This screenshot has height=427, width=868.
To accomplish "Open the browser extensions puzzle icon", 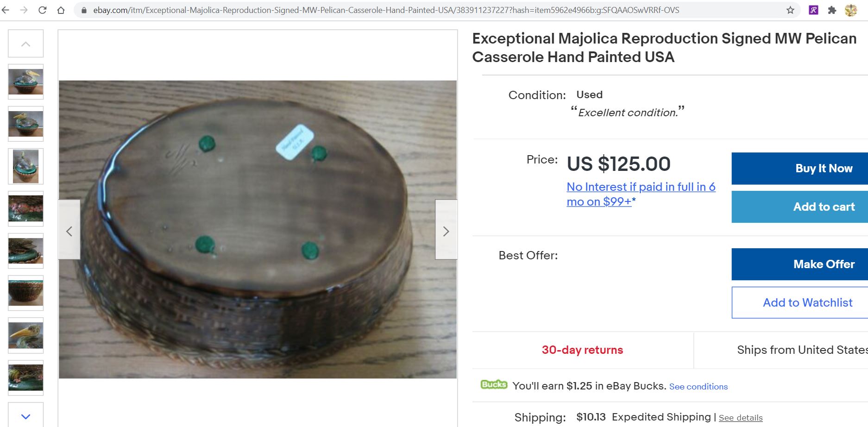I will click(832, 10).
